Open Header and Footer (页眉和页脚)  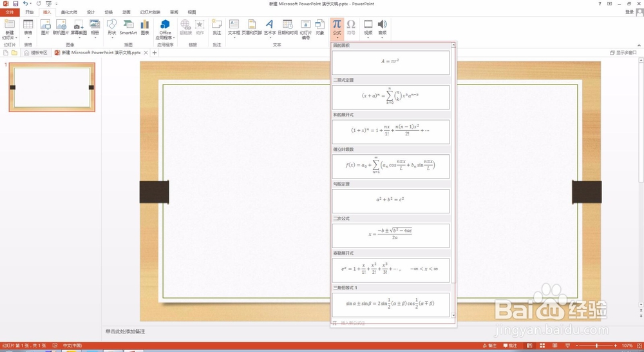click(252, 27)
